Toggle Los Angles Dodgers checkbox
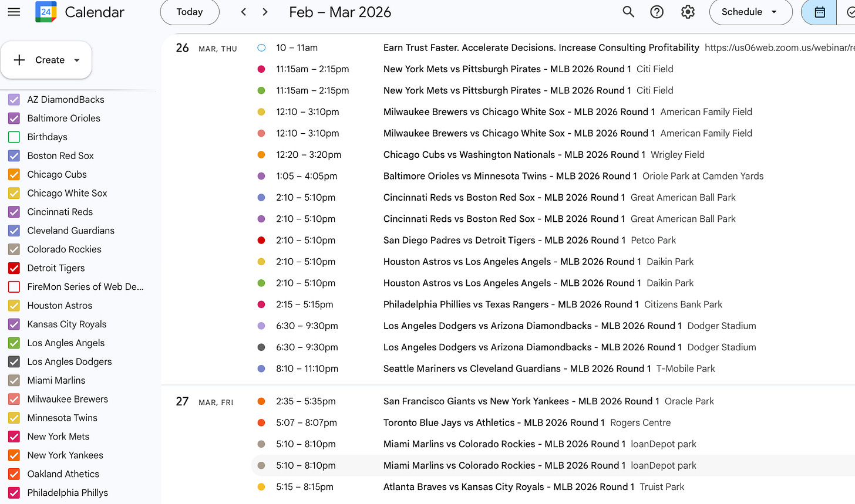The width and height of the screenshot is (855, 504). tap(14, 362)
